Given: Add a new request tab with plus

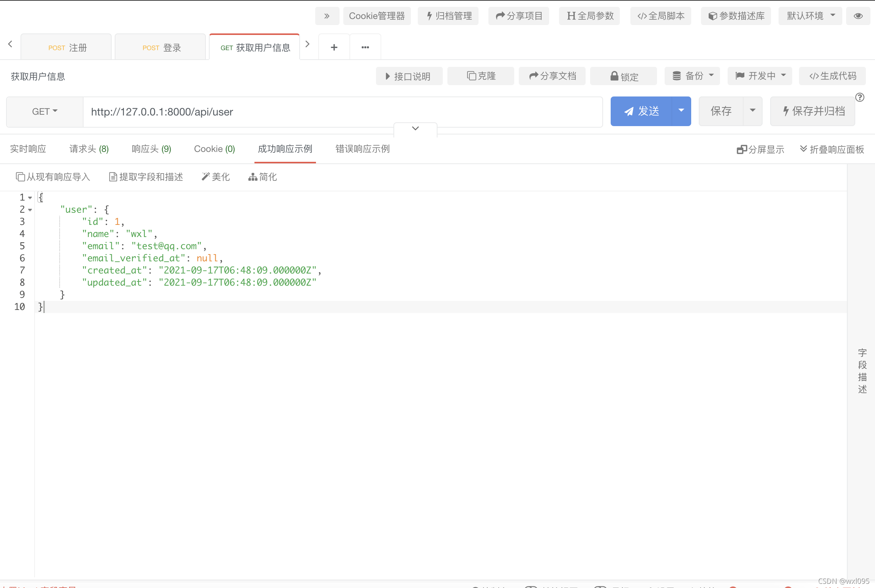Looking at the screenshot, I should (334, 47).
